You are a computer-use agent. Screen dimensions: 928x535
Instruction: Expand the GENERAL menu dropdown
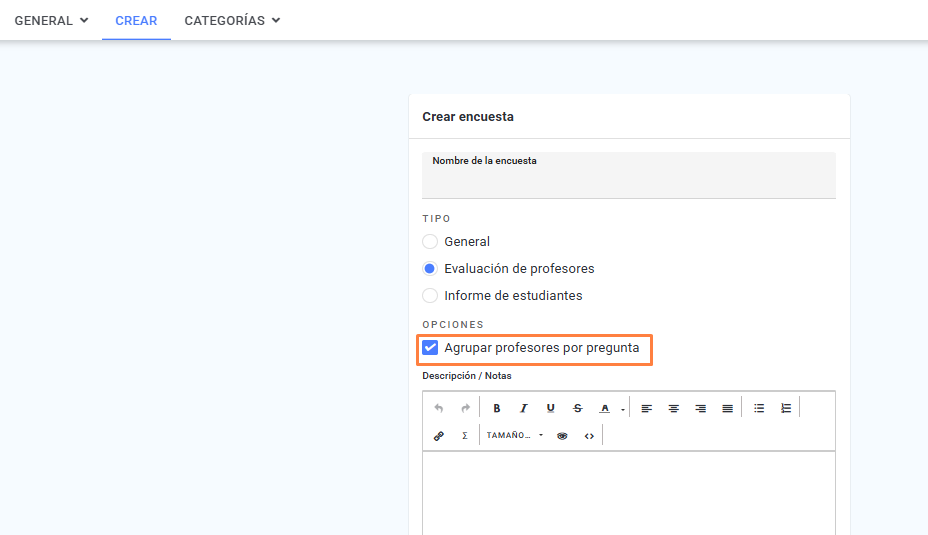tap(51, 20)
